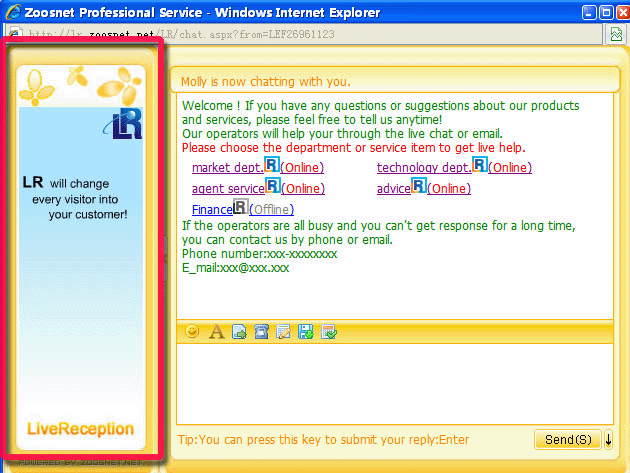Open the leave-a-message notepad icon

pos(284,332)
